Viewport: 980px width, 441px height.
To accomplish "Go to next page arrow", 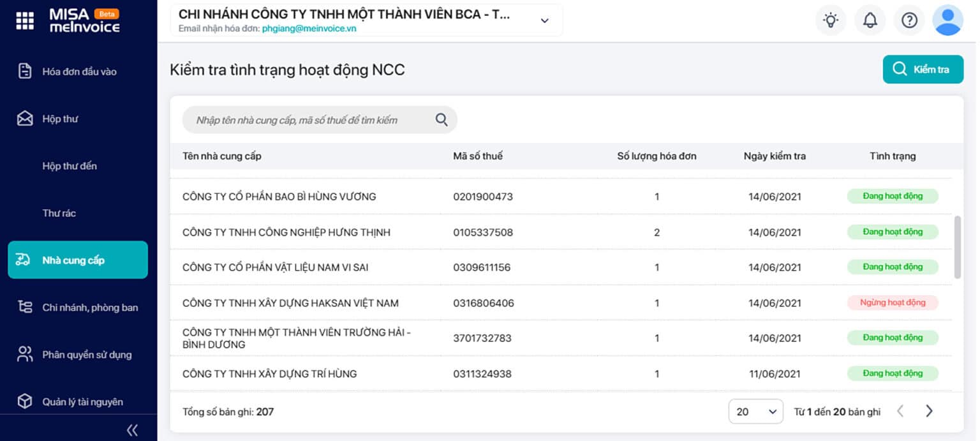I will [929, 411].
